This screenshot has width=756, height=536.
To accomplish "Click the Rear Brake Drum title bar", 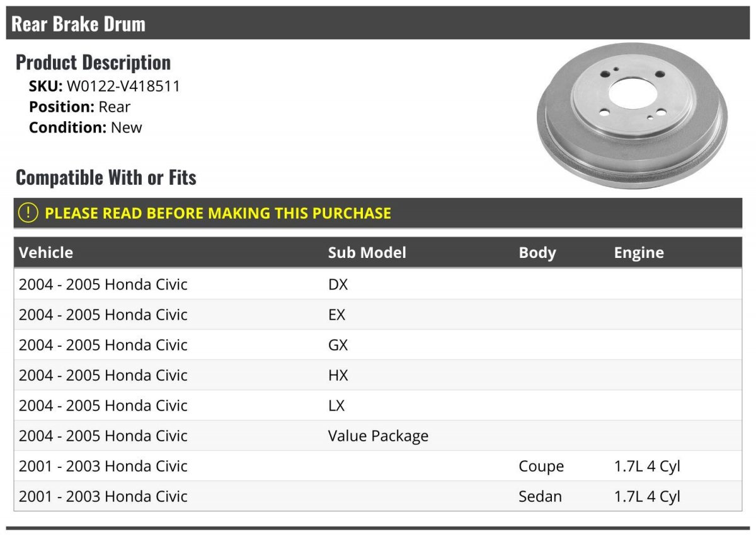I will point(378,23).
